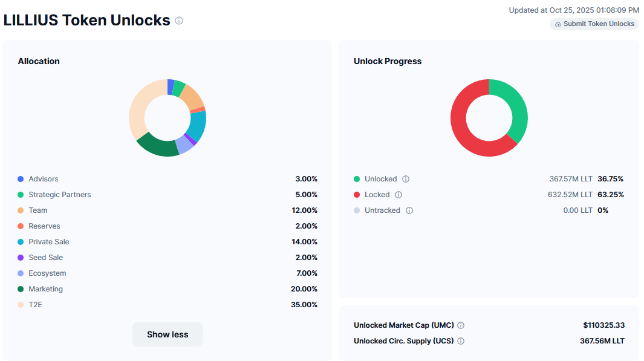Click the info icon next to Unlocked
644x361 pixels.
click(406, 179)
